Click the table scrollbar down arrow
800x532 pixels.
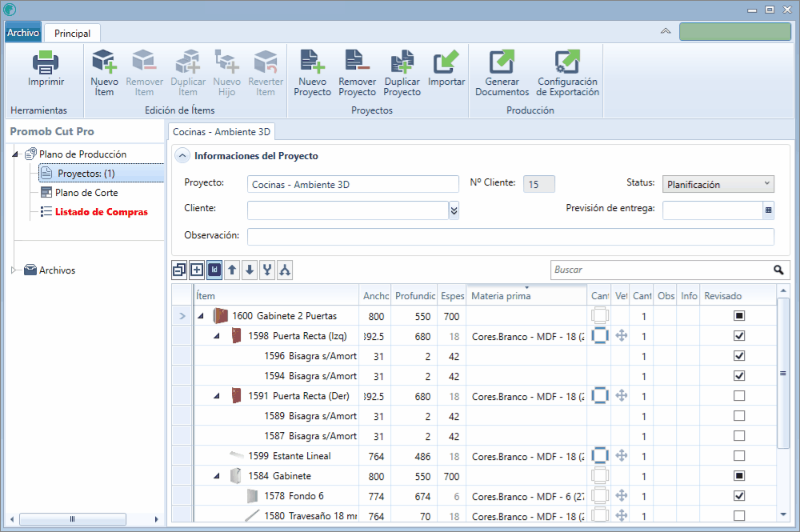click(x=783, y=514)
